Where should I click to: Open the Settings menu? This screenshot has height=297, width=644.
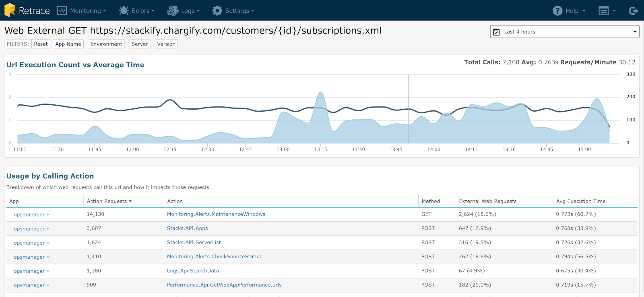point(233,11)
